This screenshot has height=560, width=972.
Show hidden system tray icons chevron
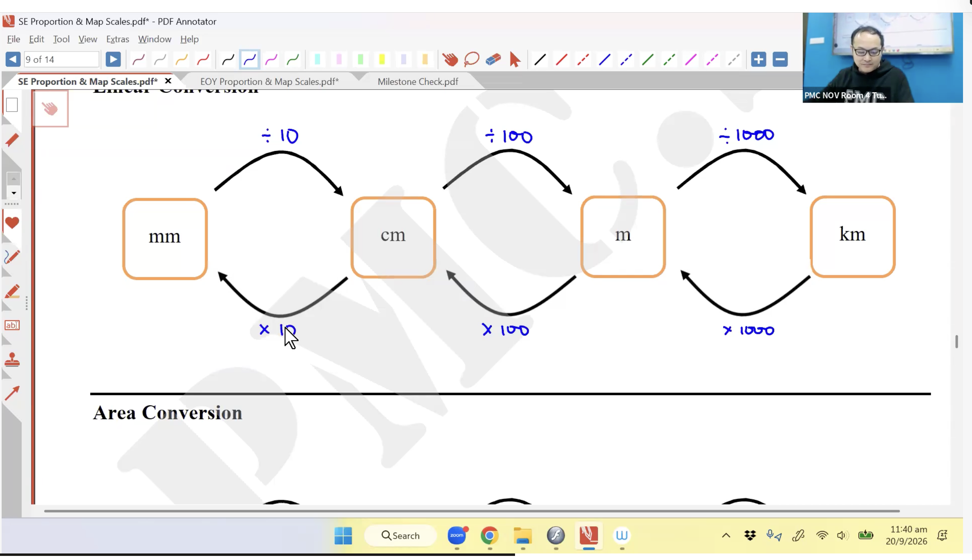(x=726, y=536)
